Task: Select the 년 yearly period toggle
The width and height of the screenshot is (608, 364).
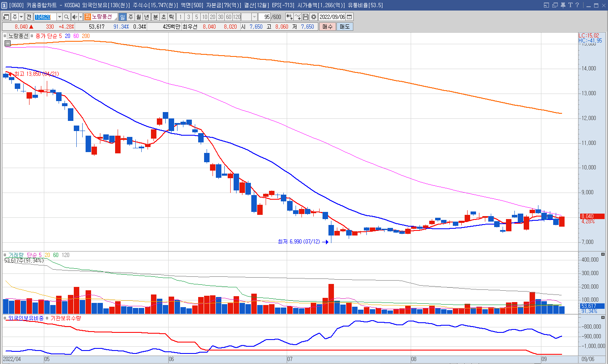Action: (x=147, y=17)
